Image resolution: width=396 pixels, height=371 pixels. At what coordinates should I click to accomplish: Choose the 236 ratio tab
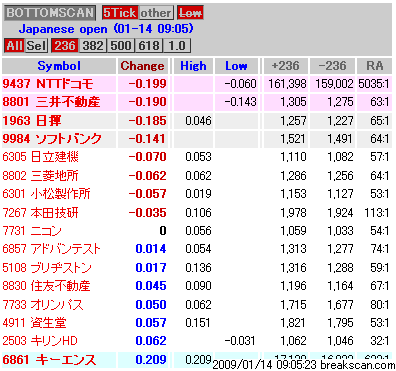pyautogui.click(x=65, y=45)
